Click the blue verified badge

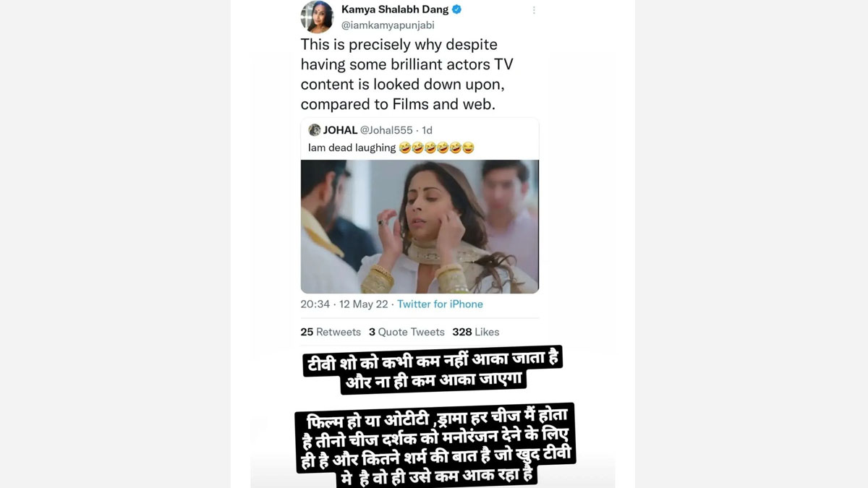click(x=457, y=10)
